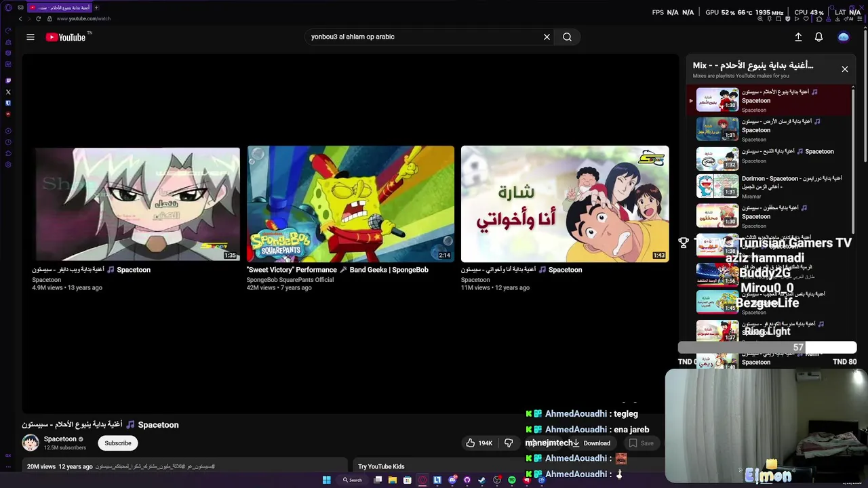
Task: Play the شارة أنا وأخواتي video thumbnail
Action: tap(565, 204)
